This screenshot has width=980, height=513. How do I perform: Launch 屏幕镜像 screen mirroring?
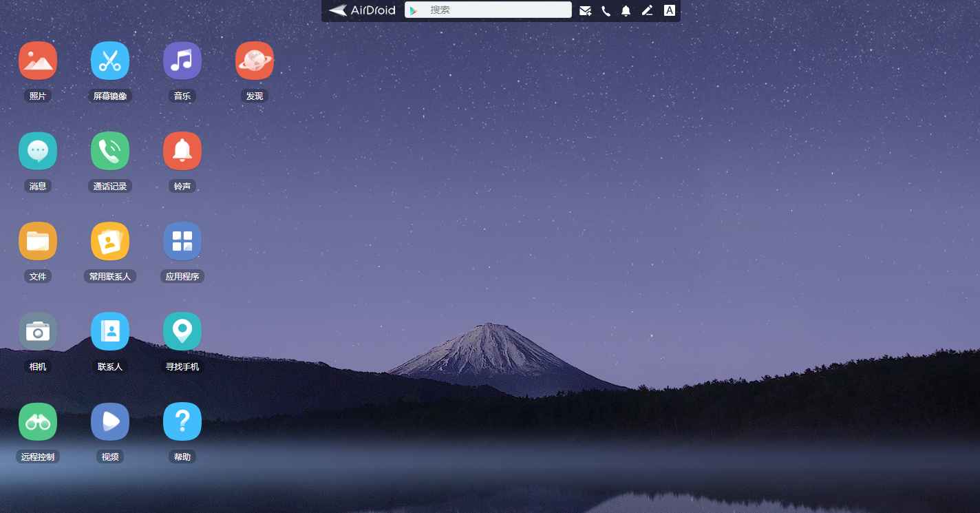110,60
